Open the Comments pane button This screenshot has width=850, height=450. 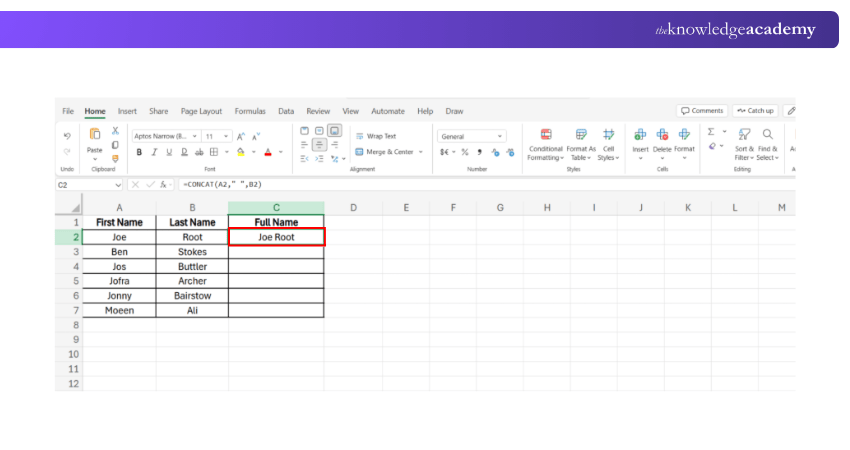[x=702, y=111]
